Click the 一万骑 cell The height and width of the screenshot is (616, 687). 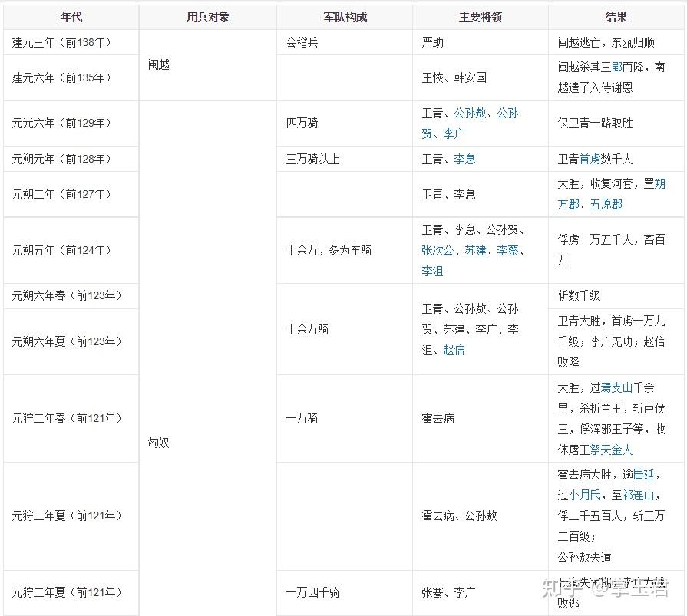click(345, 419)
